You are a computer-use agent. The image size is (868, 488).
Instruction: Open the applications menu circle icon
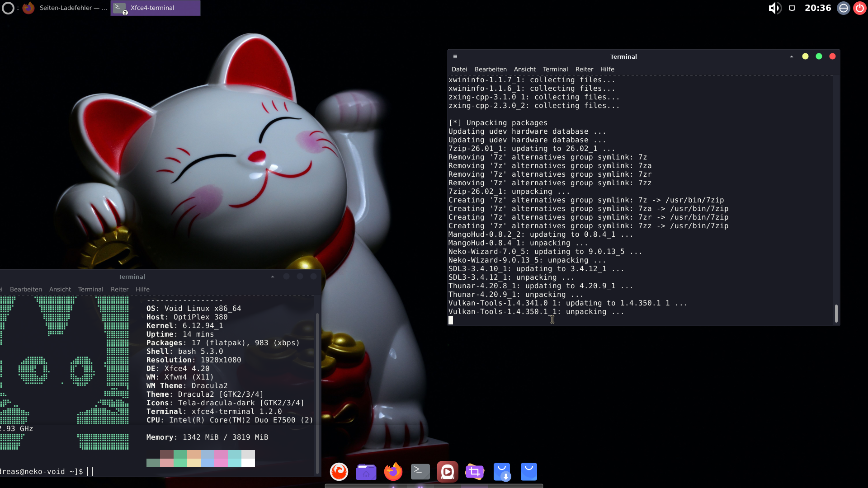pos(8,8)
